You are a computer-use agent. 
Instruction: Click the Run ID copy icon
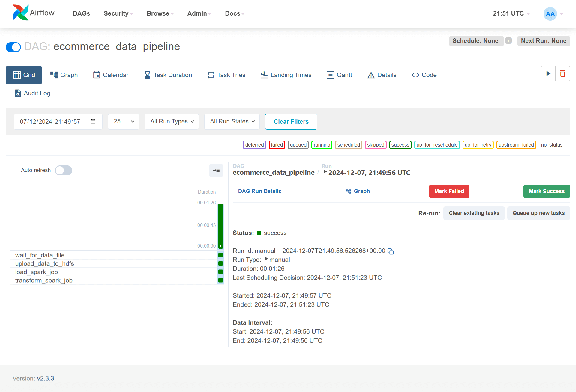click(392, 251)
